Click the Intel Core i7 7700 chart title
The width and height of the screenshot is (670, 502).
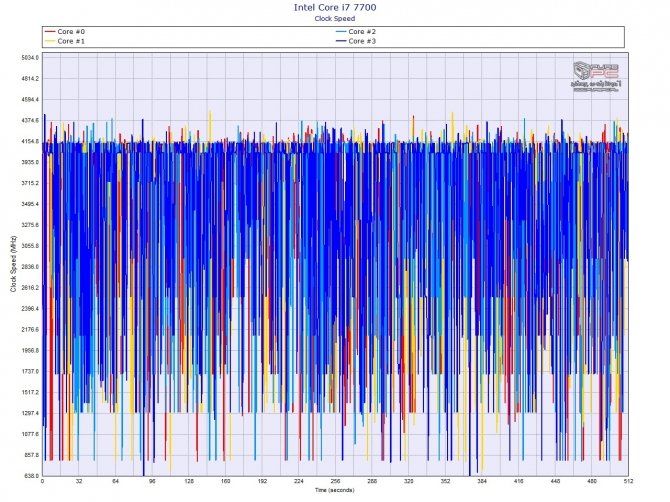(x=335, y=7)
